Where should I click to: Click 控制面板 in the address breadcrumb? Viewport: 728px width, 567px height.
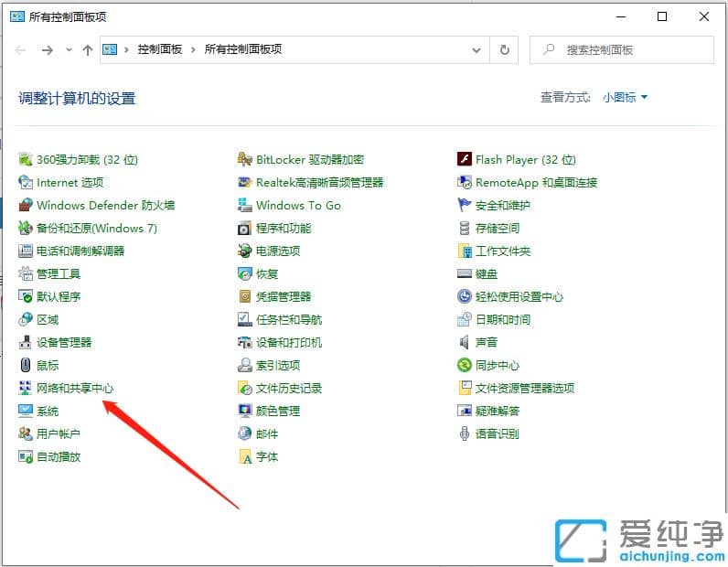click(x=160, y=50)
